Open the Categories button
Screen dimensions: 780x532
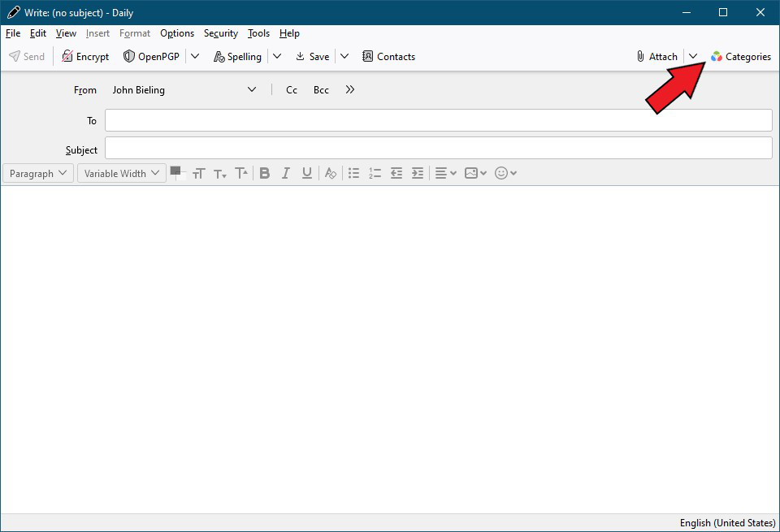point(741,57)
